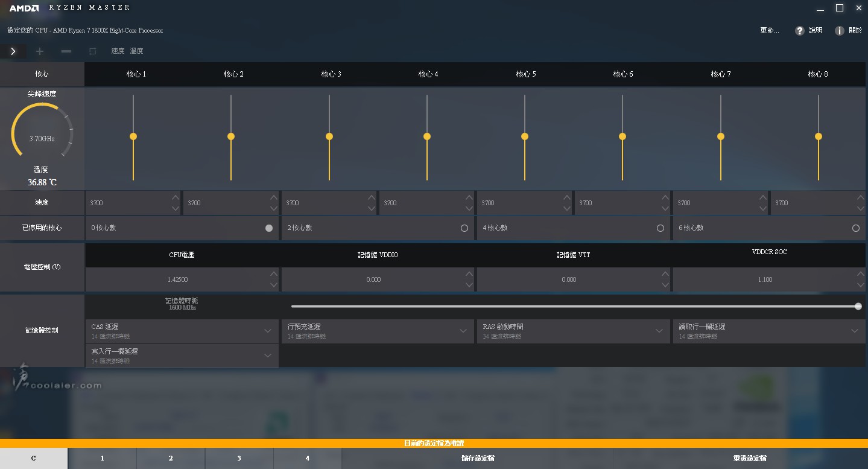Increase core 6 speed with up arrow
The height and width of the screenshot is (469, 868).
pyautogui.click(x=665, y=197)
